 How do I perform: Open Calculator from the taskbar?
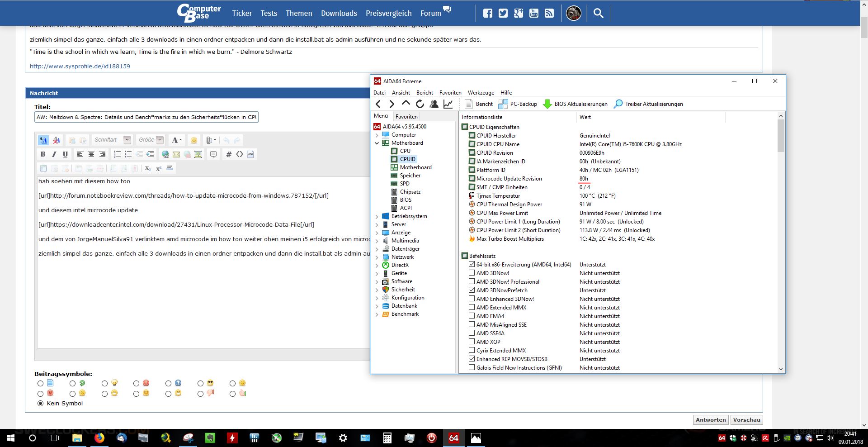pyautogui.click(x=387, y=438)
